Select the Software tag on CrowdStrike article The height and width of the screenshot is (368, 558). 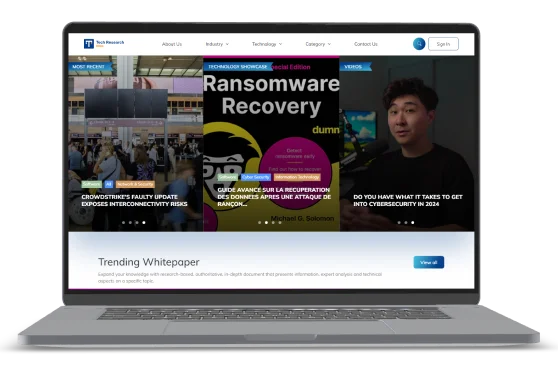[91, 184]
